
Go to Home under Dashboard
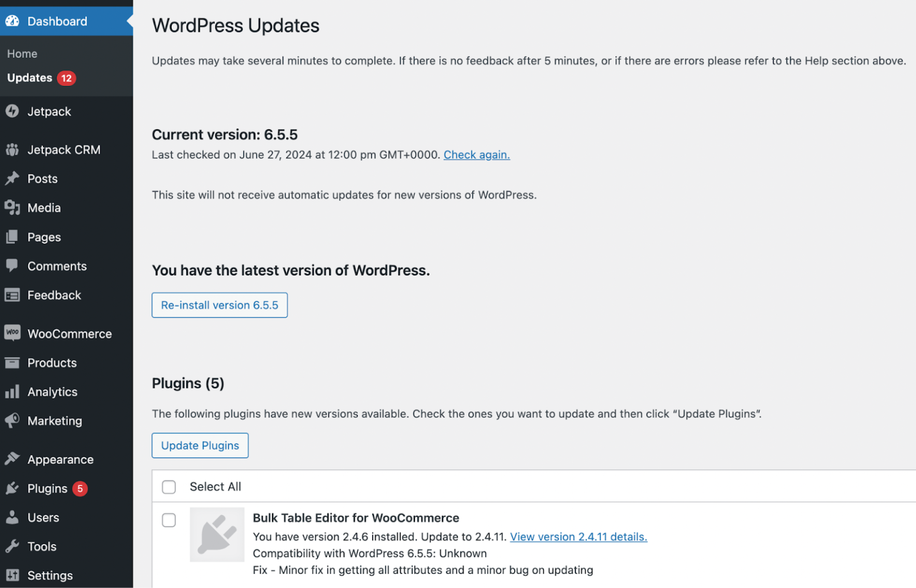coord(22,54)
